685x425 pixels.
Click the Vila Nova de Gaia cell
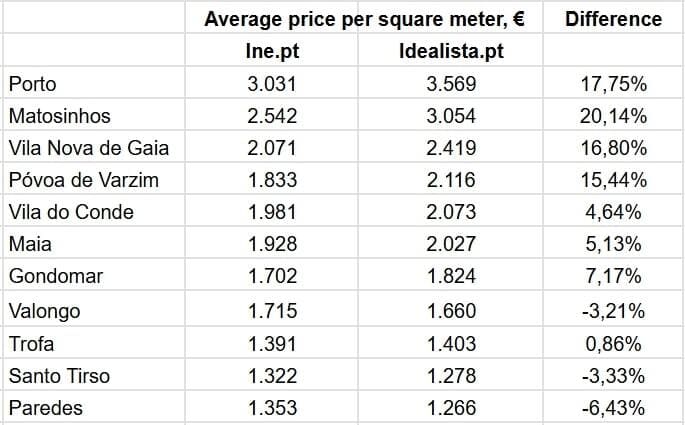point(88,149)
